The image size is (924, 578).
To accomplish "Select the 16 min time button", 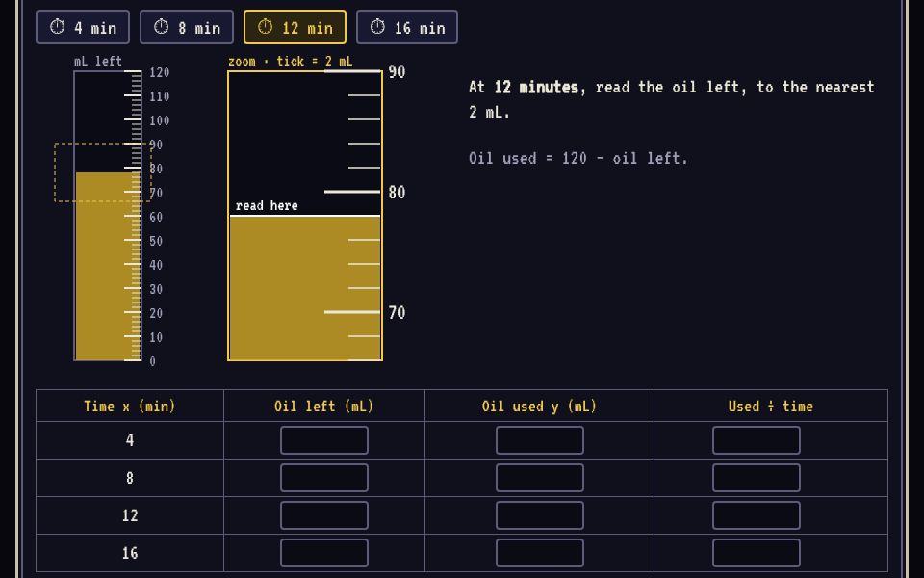I will pyautogui.click(x=406, y=27).
